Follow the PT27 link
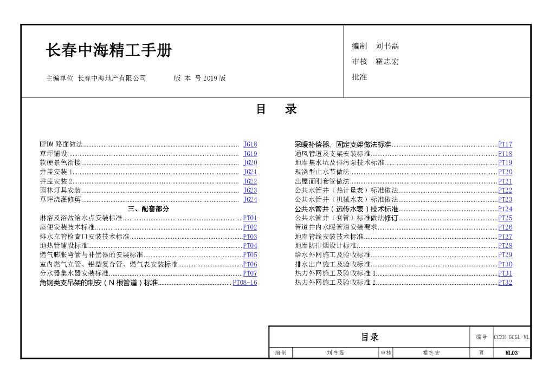 click(x=505, y=237)
